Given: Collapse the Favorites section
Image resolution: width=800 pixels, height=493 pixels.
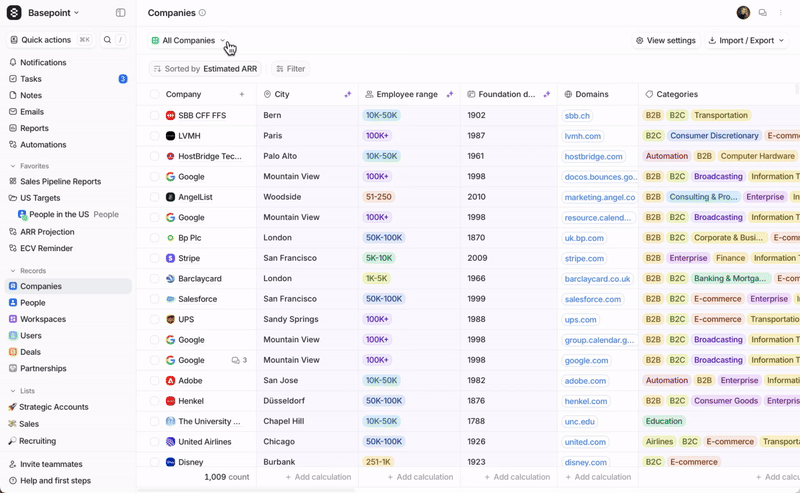Looking at the screenshot, I should 13,166.
